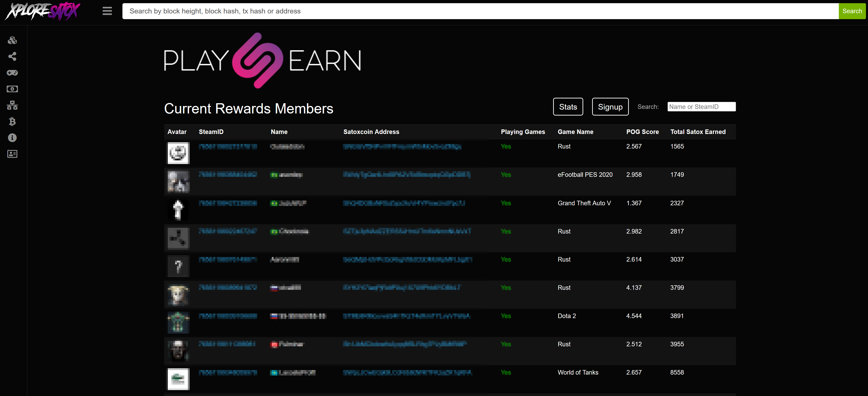The width and height of the screenshot is (868, 396).
Task: Click 'Current Rewards Members' heading
Action: point(249,108)
